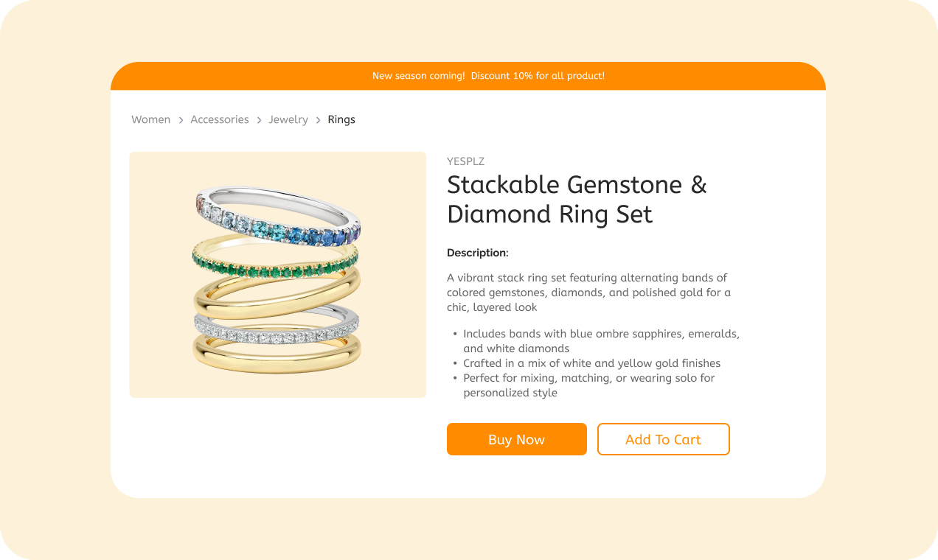Navigate to the Jewelry breadcrumb

[x=288, y=119]
